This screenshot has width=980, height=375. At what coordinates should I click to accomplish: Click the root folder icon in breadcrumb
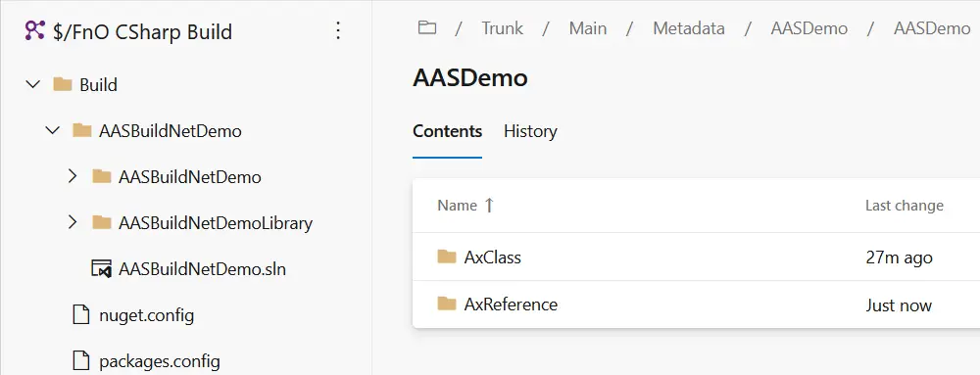[427, 27]
